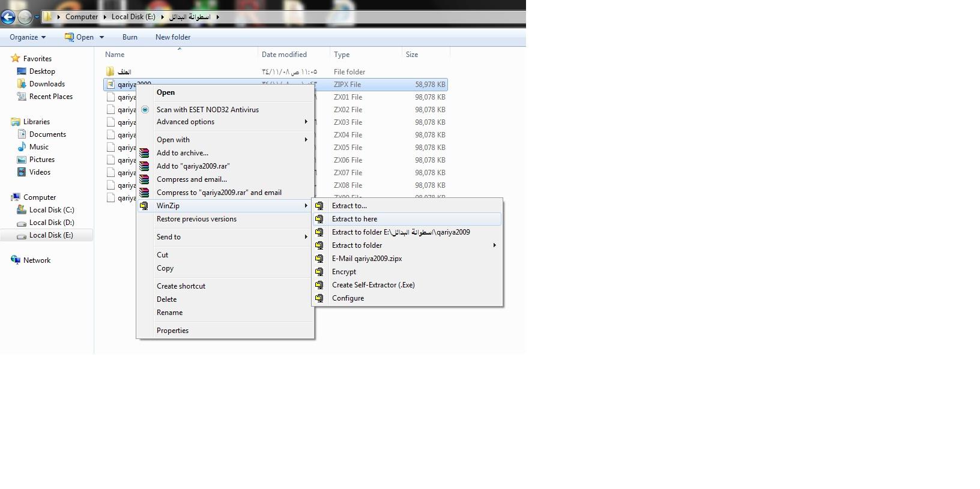Viewport: 980px width, 489px height.
Task: Click the Forward navigation arrow button
Action: [25, 17]
